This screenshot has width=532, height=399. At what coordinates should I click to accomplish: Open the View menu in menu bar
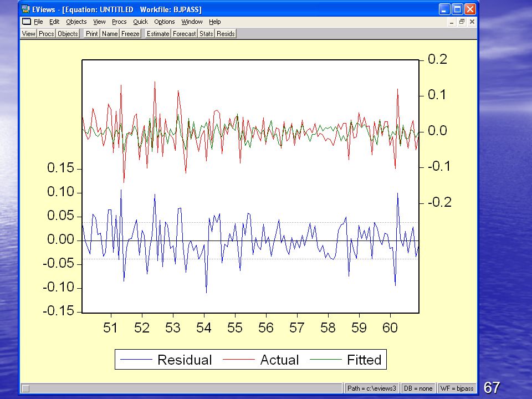99,22
